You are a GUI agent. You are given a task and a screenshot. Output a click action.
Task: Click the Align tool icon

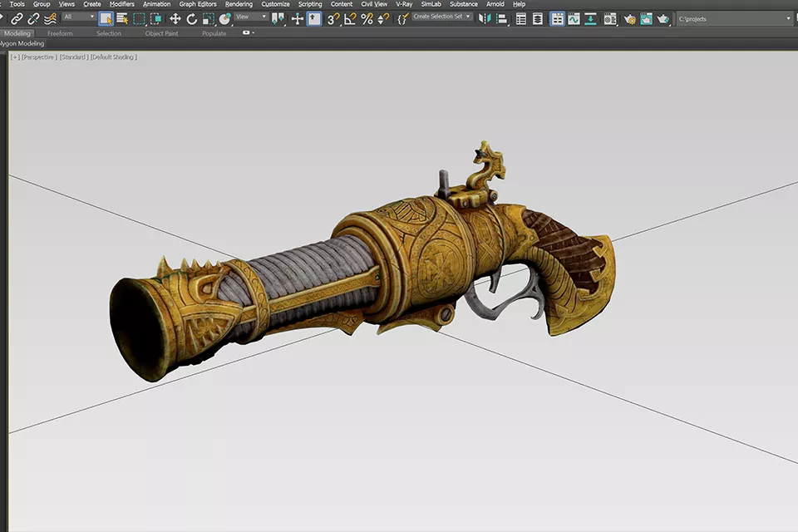click(x=501, y=19)
